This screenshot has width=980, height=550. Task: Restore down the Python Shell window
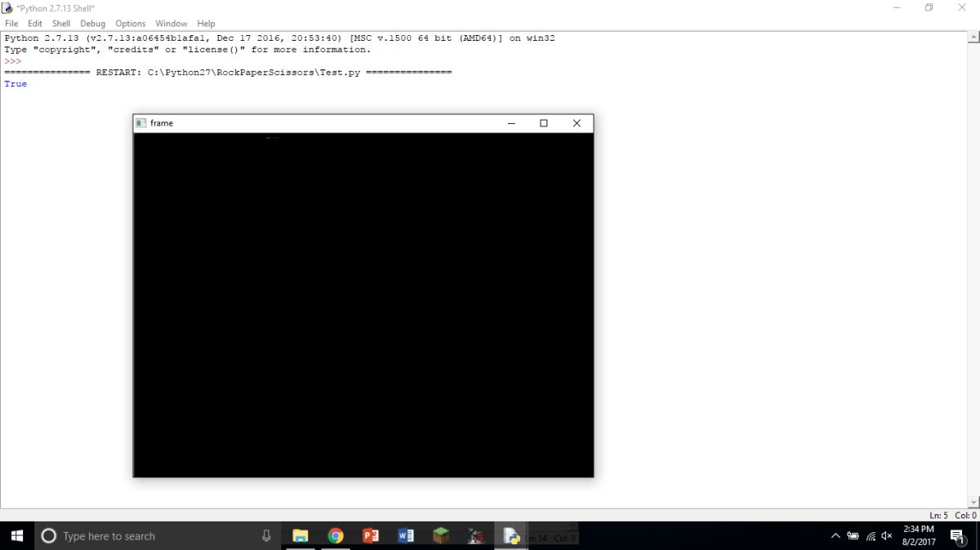(929, 7)
